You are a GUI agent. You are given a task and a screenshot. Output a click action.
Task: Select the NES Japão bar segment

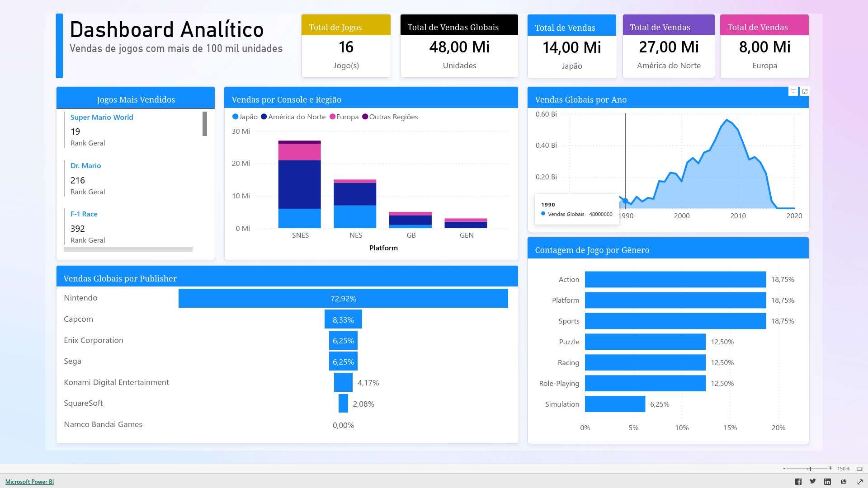click(x=355, y=217)
